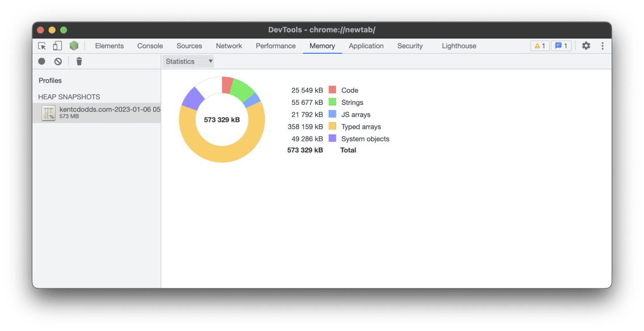Delete selected profile with trash icon
644x331 pixels.
pos(79,61)
